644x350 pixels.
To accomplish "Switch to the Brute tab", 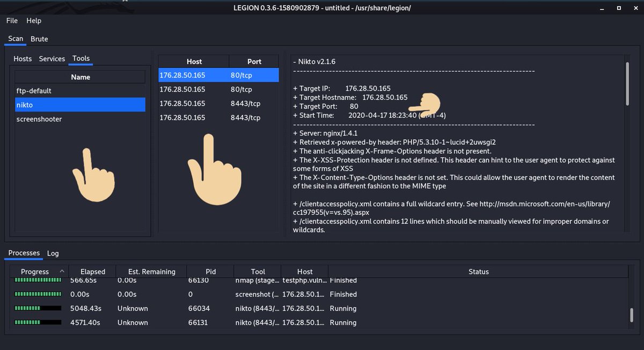I will click(39, 39).
